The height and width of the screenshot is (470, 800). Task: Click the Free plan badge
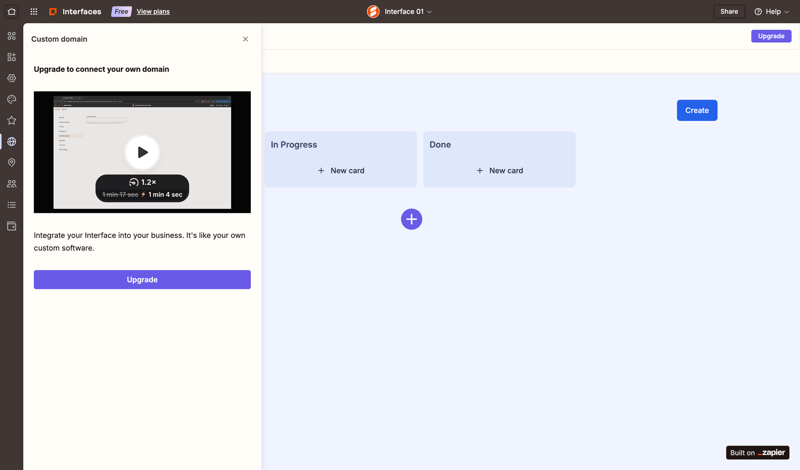(121, 11)
